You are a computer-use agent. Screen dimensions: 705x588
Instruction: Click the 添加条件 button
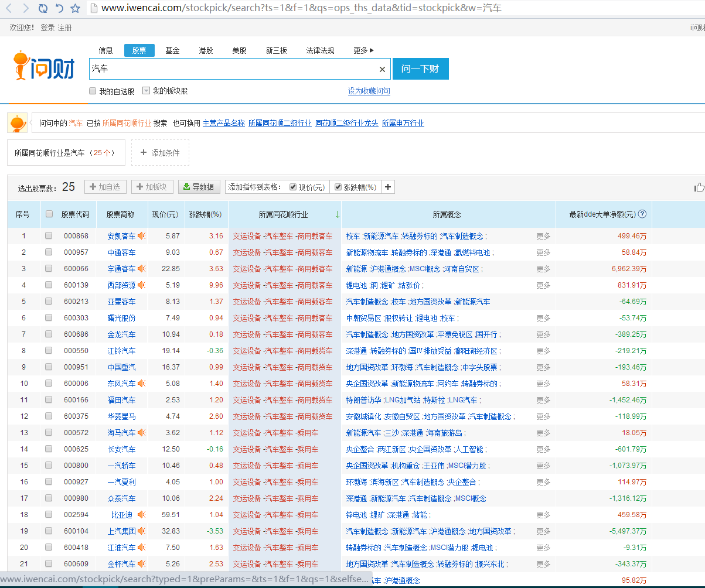click(x=160, y=153)
